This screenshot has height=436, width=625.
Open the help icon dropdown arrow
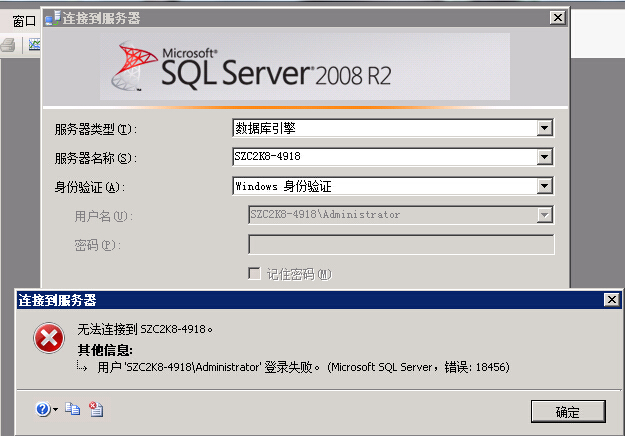click(x=55, y=410)
